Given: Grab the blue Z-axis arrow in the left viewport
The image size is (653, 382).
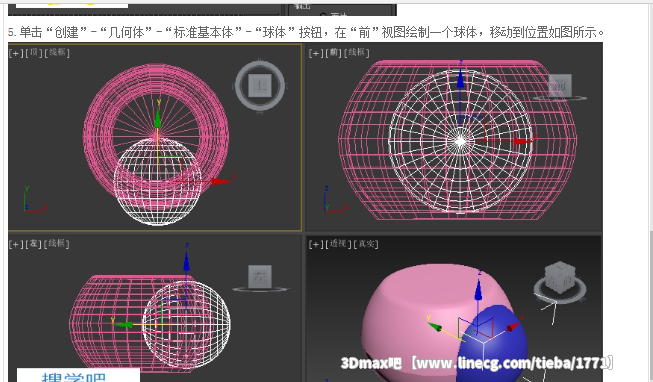Looking at the screenshot, I should point(187,262).
